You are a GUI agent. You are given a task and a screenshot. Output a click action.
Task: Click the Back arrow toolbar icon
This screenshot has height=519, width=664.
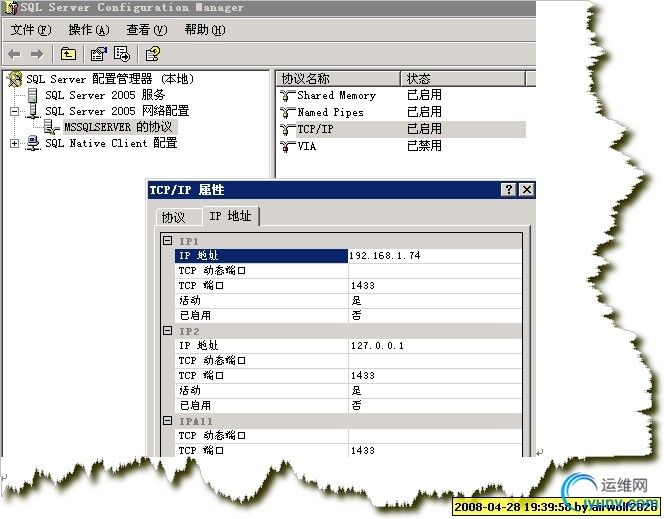click(15, 54)
